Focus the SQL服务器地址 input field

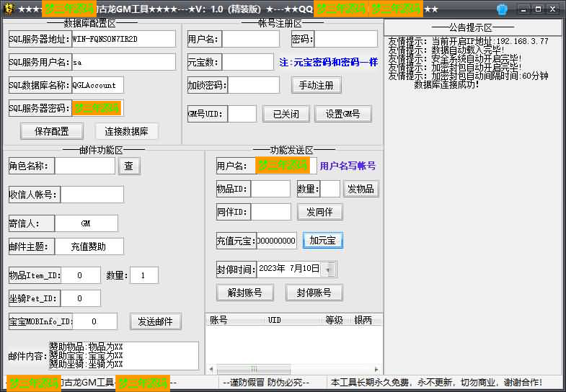123,39
